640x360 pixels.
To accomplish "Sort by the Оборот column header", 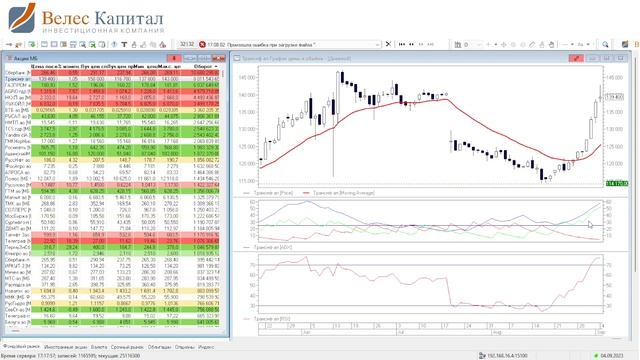I will pos(203,66).
